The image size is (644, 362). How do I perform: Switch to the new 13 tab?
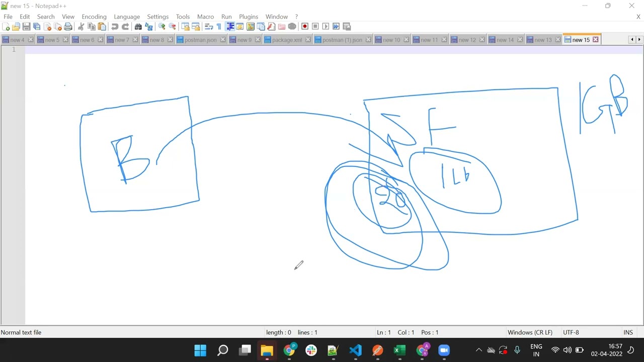point(543,40)
